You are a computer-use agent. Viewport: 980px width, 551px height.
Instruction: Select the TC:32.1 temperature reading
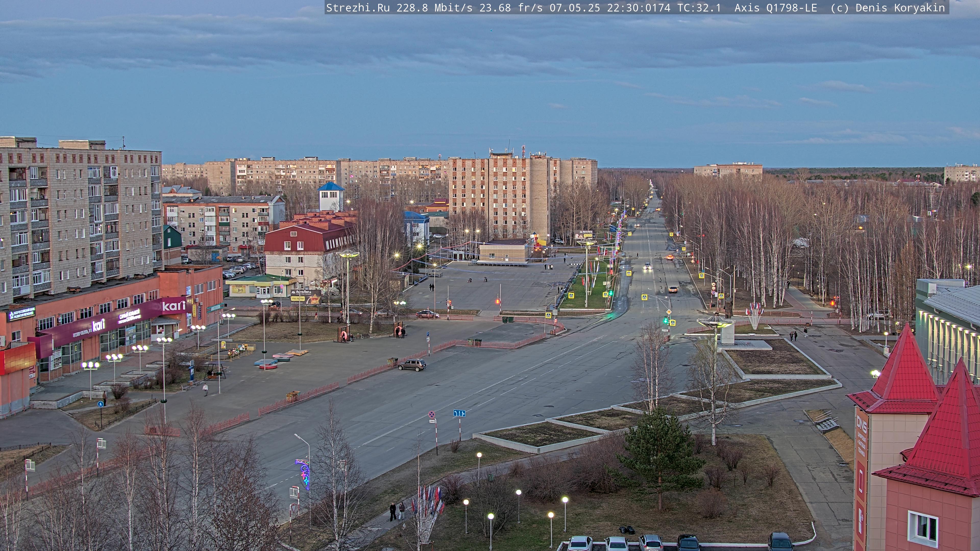699,8
